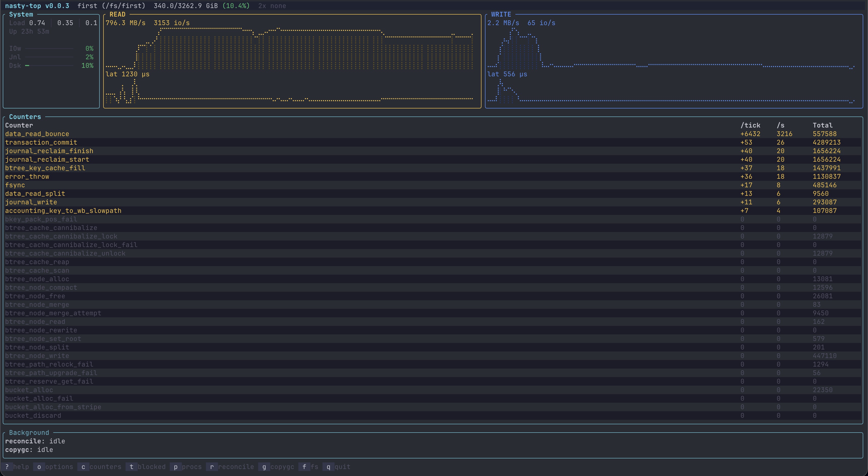The width and height of the screenshot is (868, 476).
Task: Click the nasty-top v0.0.3 title
Action: pos(37,6)
